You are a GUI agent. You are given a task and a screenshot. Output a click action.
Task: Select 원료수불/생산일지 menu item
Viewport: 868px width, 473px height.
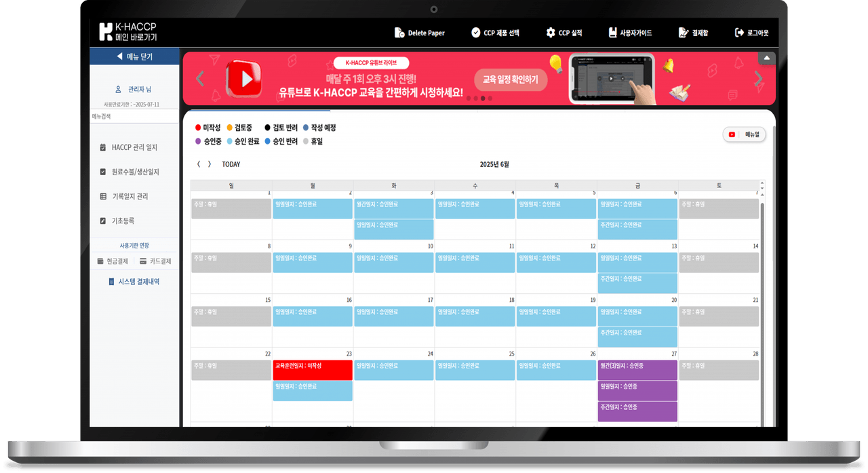(134, 172)
